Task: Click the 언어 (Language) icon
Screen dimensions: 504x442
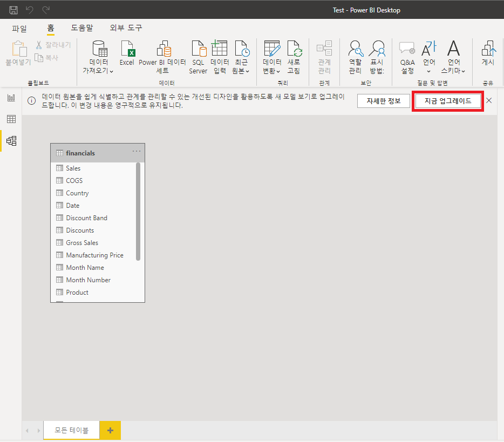Action: point(429,48)
